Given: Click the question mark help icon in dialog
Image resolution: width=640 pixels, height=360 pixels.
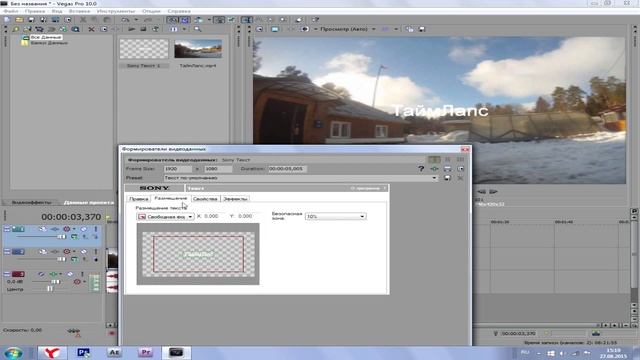Looking at the screenshot, I should pos(421,169).
